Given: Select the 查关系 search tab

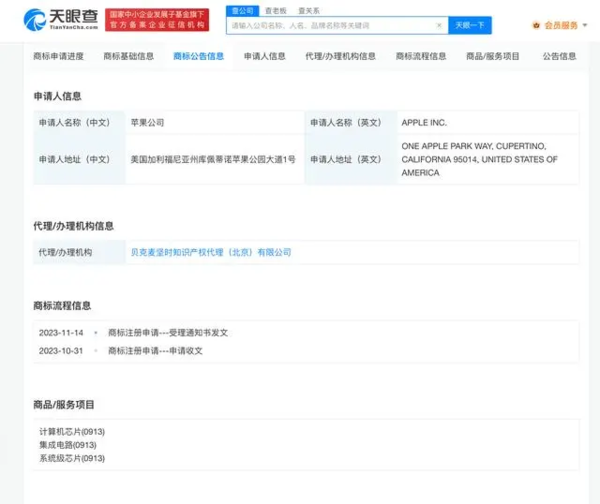Looking at the screenshot, I should pos(309,11).
